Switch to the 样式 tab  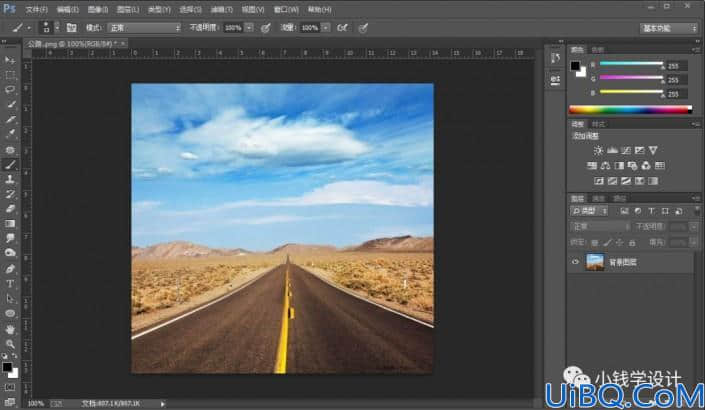pyautogui.click(x=598, y=124)
